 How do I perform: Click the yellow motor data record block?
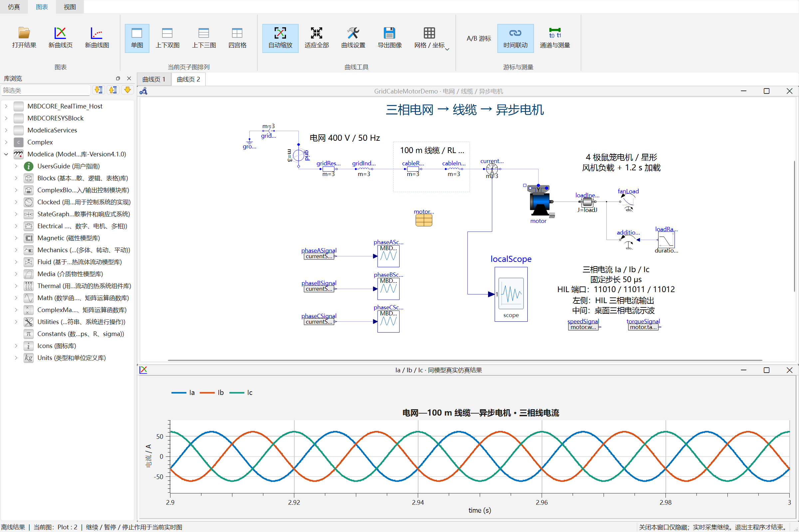(x=423, y=221)
